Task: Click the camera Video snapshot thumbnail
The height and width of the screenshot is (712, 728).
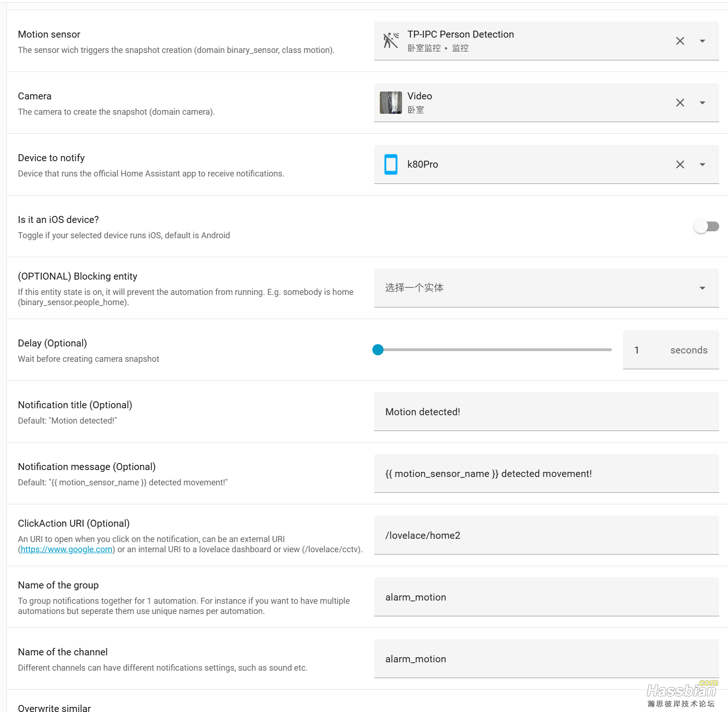Action: coord(390,102)
